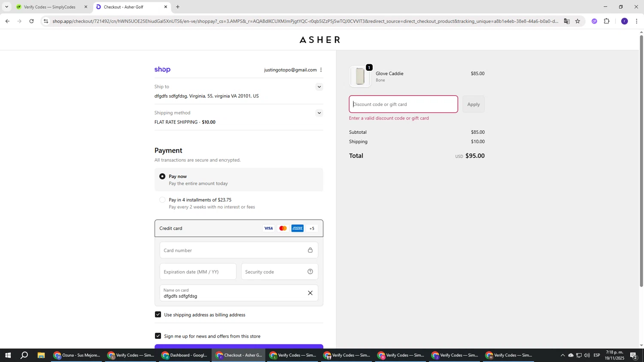Click the ASHER store logo

point(320,40)
